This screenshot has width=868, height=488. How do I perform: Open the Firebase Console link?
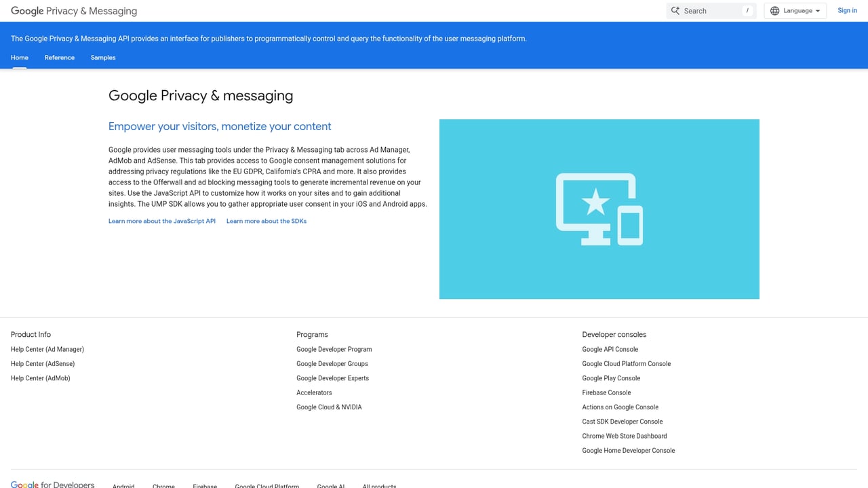606,392
